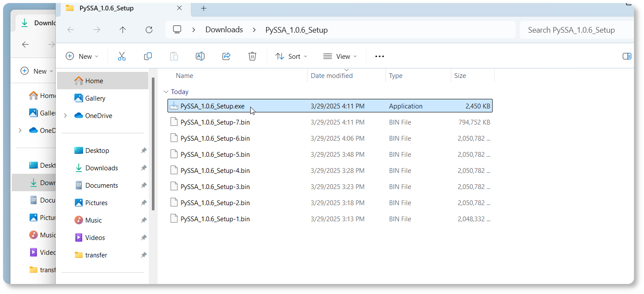Go up one folder level arrow
644x294 pixels.
point(123,30)
